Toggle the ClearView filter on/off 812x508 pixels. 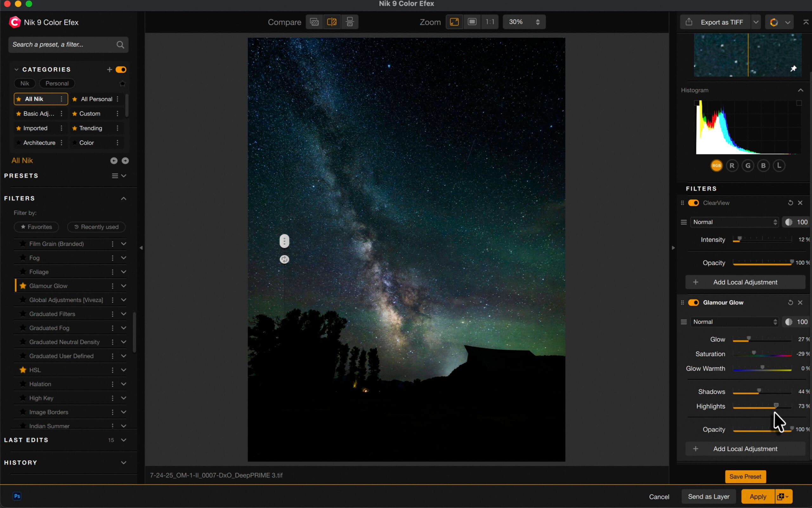694,203
